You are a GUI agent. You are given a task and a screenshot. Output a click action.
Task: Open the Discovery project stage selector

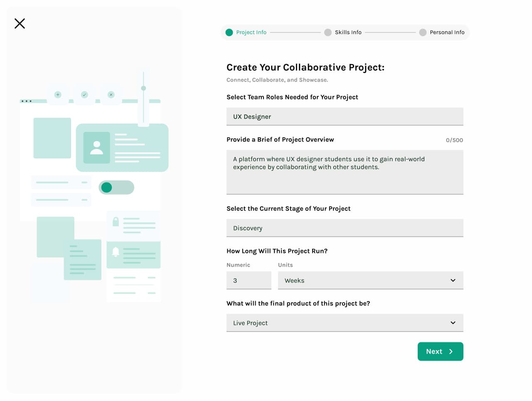345,228
